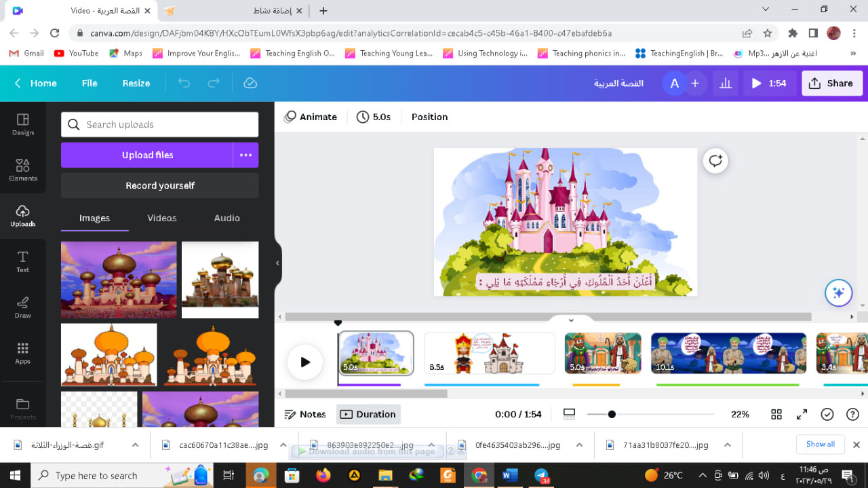Open the Resize menu
Screen dimensions: 868x488
[136, 83]
